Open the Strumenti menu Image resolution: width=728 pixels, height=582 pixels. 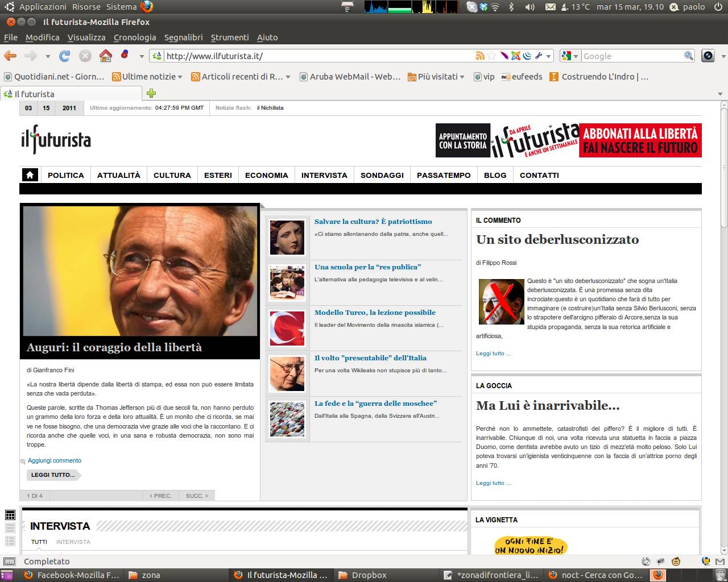point(230,37)
